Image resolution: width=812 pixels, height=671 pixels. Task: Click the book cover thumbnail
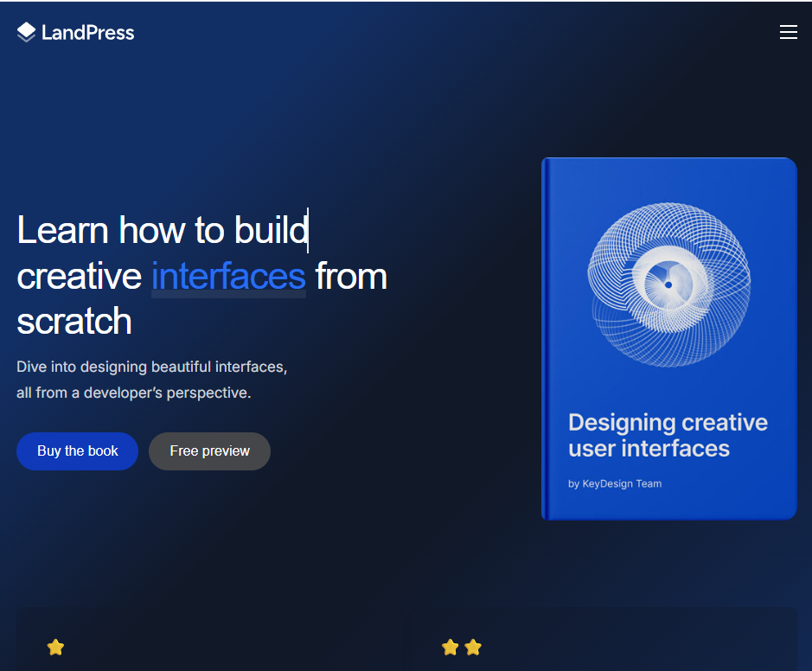pyautogui.click(x=668, y=337)
